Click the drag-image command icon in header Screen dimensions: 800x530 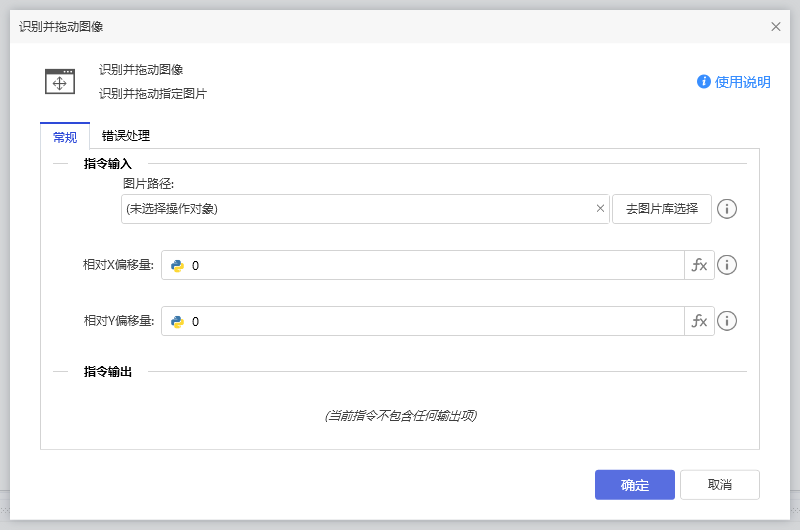60,82
